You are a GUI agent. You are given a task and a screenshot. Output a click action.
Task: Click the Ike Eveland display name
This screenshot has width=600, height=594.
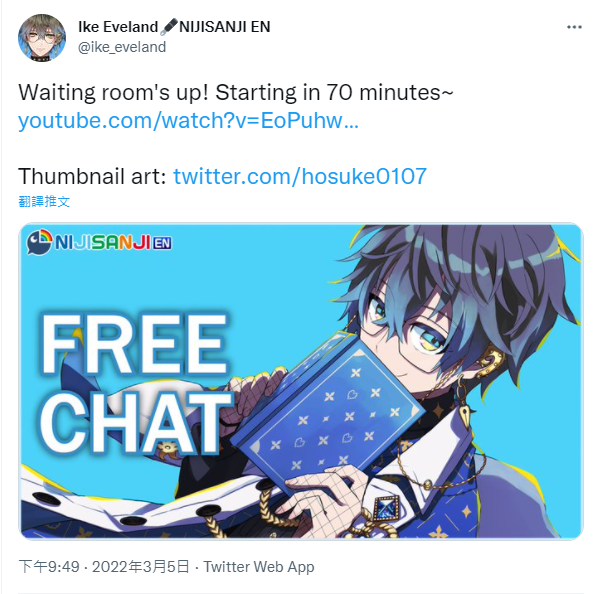pos(118,27)
